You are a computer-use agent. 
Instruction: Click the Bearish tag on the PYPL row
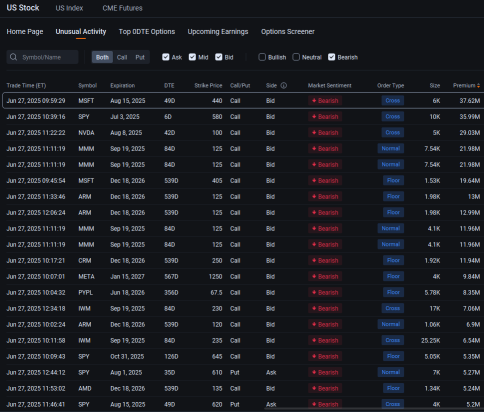[x=325, y=293]
